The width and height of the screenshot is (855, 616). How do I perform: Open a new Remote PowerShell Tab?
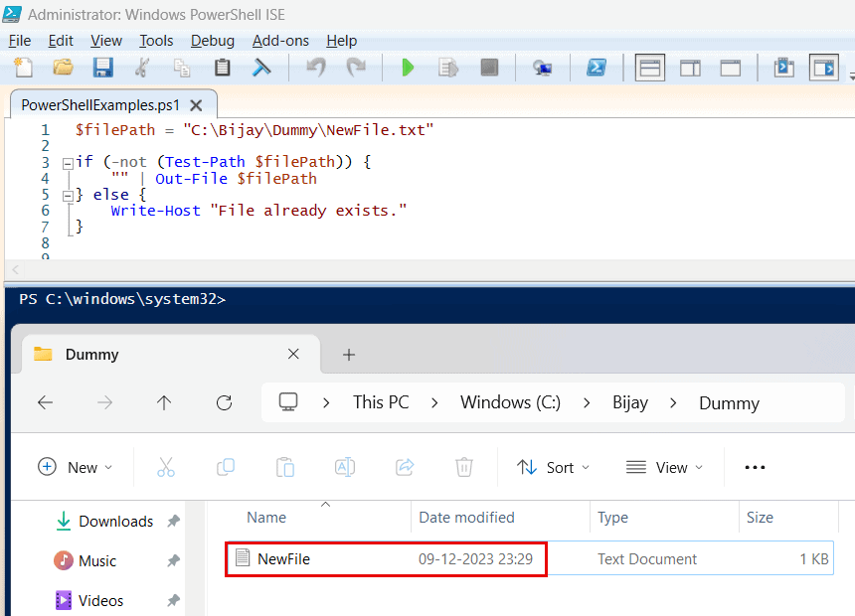[543, 68]
